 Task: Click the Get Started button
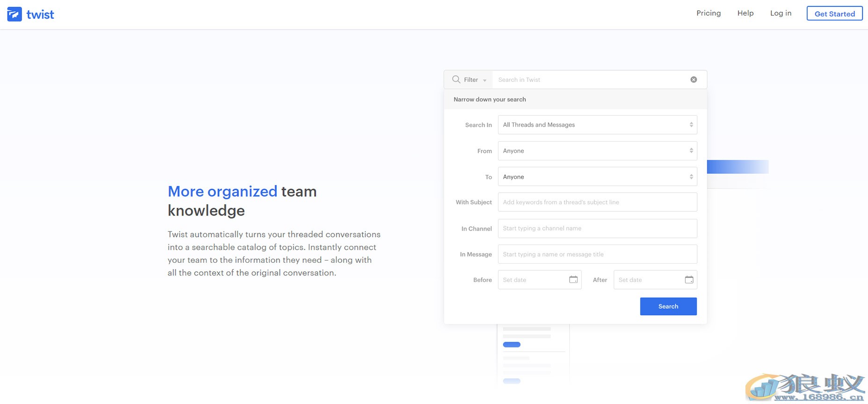(x=834, y=14)
